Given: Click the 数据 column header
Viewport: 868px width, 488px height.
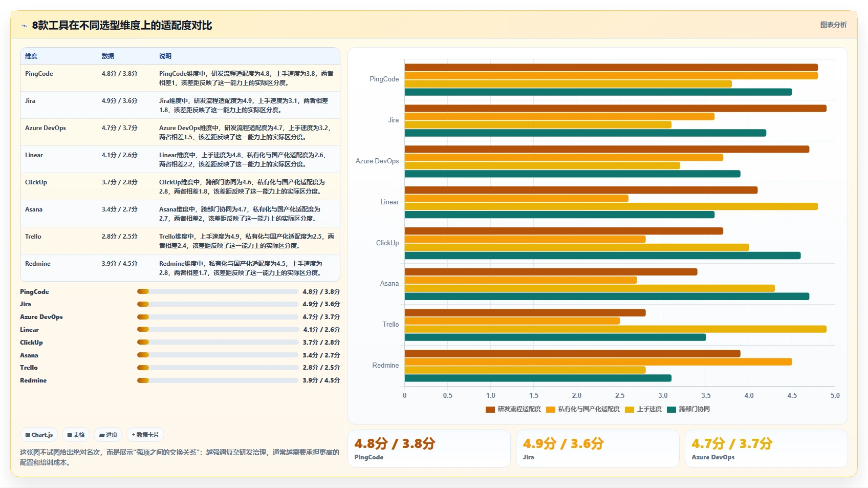Looking at the screenshot, I should [x=107, y=56].
